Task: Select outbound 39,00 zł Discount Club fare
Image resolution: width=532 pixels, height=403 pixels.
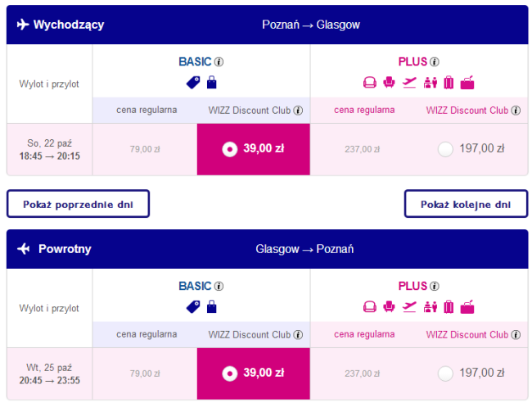Action: click(x=254, y=149)
